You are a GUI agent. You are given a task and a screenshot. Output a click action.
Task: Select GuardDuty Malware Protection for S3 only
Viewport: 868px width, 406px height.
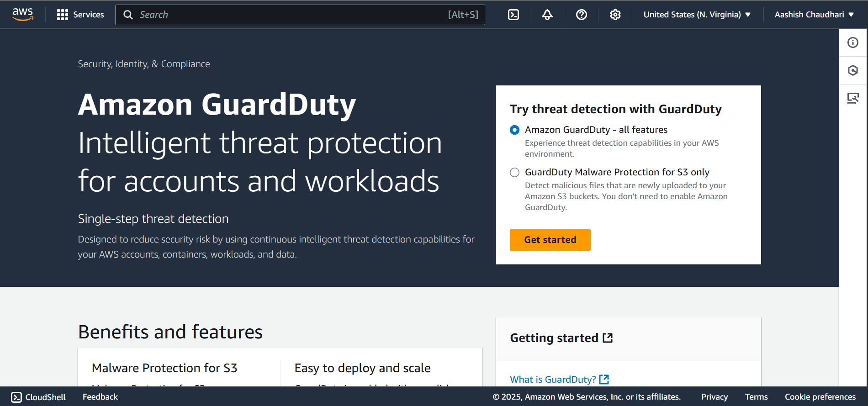pyautogui.click(x=514, y=172)
